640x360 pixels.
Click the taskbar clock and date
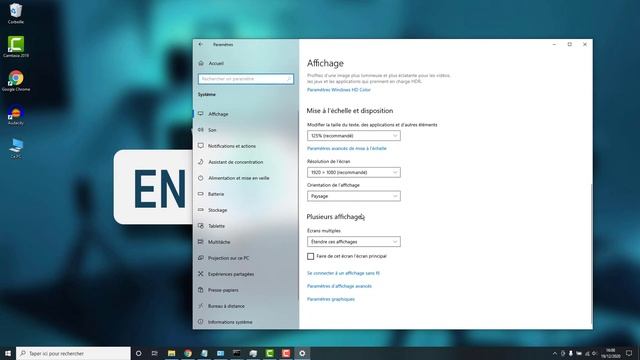click(611, 353)
